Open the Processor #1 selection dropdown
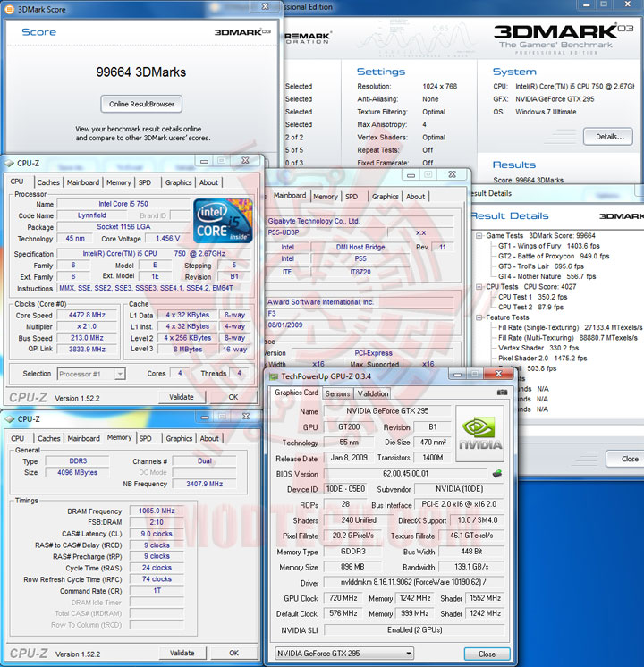 tap(120, 374)
